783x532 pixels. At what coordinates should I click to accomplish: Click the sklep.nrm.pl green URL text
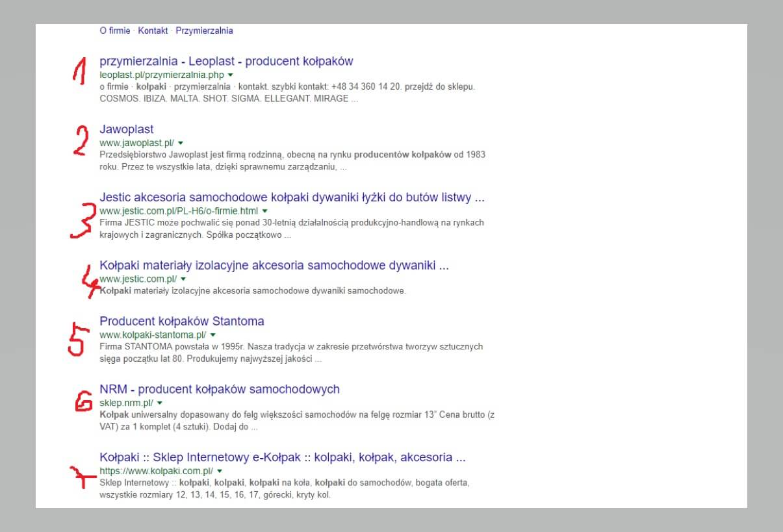point(126,403)
